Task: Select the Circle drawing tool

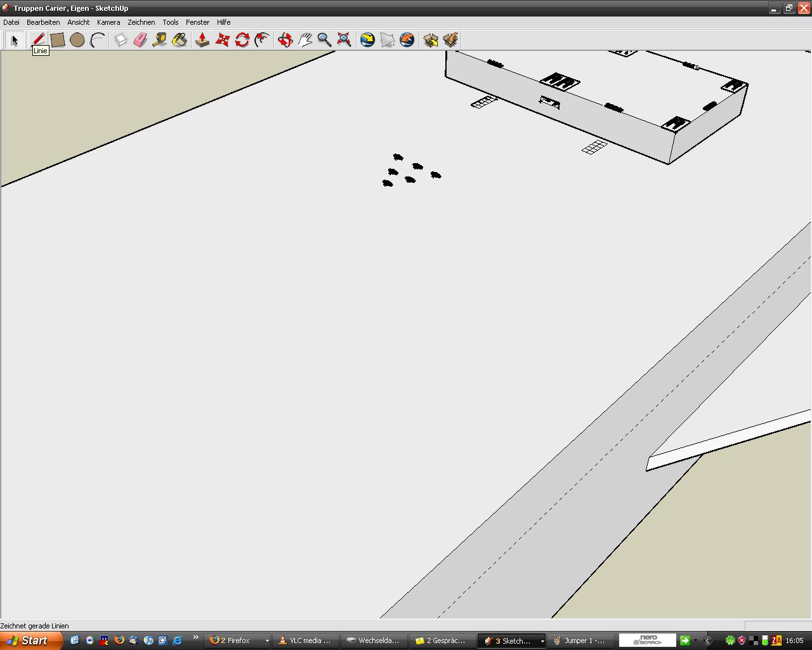Action: [x=77, y=40]
